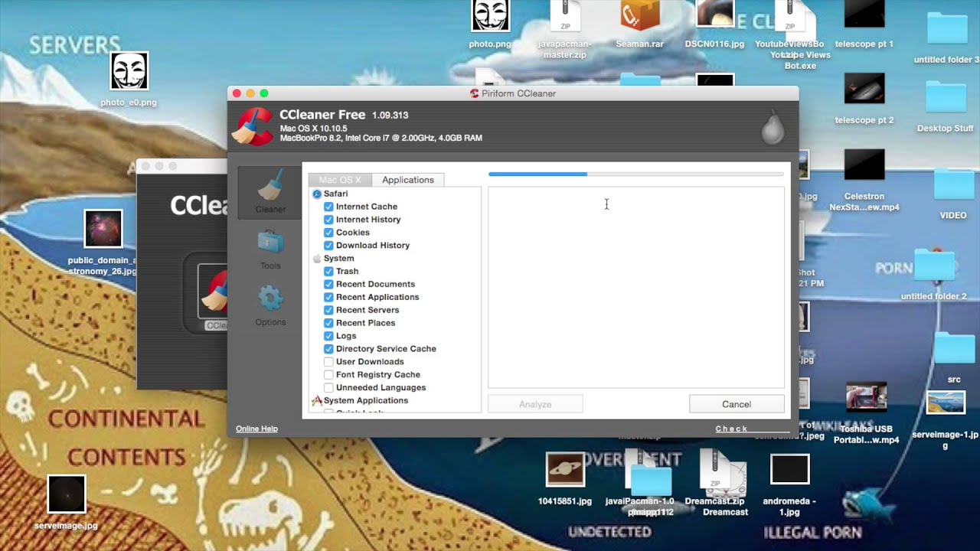The width and height of the screenshot is (980, 551).
Task: Toggle Directory Service Cache checkbox
Action: click(x=328, y=349)
